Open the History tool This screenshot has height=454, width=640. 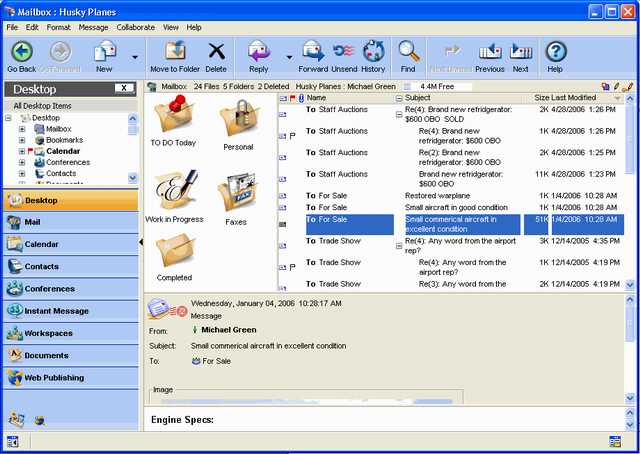373,53
